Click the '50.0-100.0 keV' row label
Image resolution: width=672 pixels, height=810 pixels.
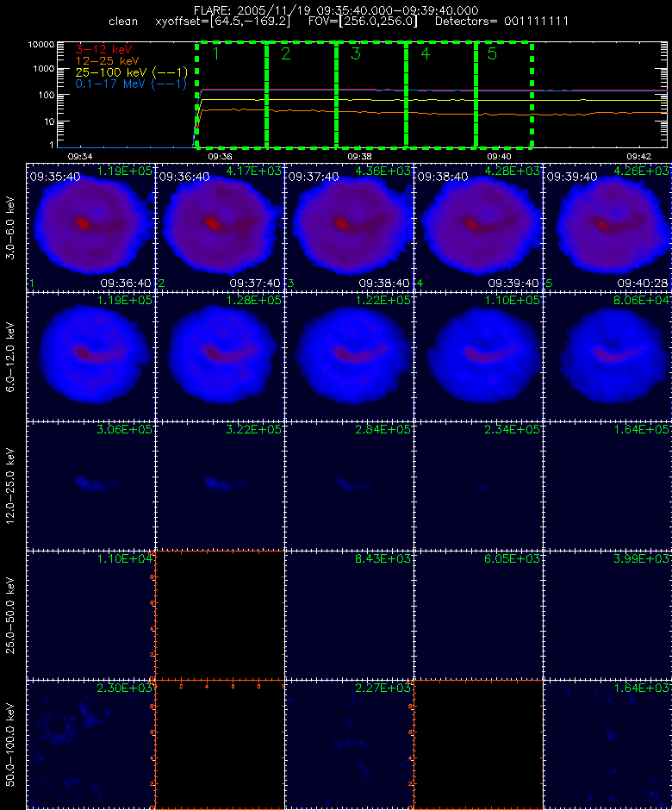pos(10,745)
